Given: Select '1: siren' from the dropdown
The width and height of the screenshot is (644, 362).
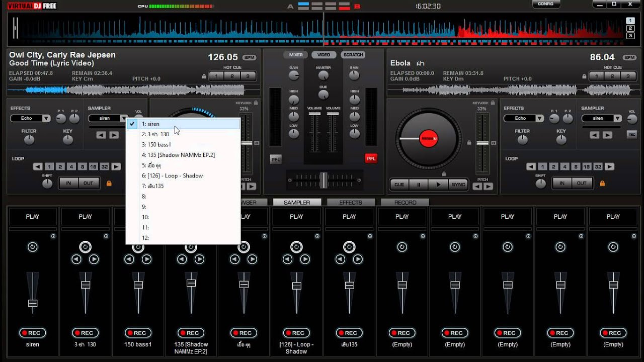Looking at the screenshot, I should [x=183, y=124].
